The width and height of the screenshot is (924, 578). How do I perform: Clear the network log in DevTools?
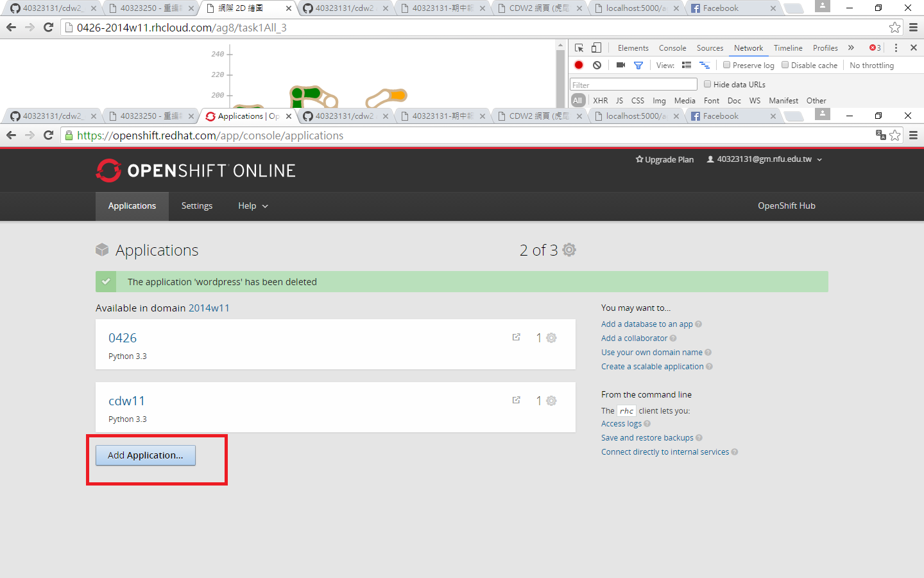pyautogui.click(x=597, y=65)
